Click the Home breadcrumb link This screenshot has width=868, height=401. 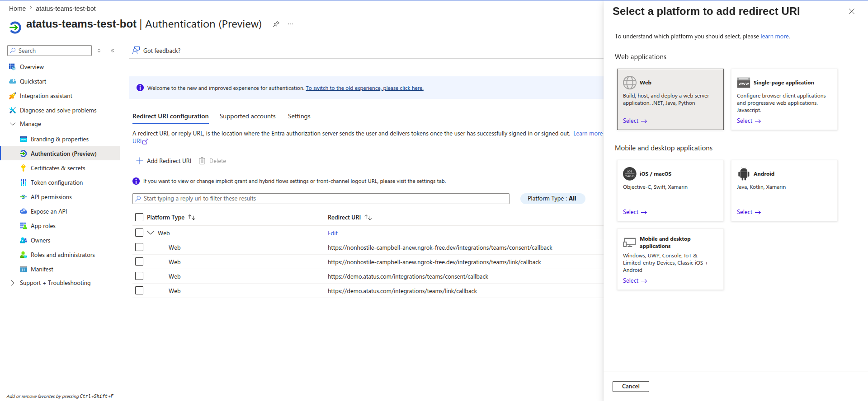pos(17,9)
